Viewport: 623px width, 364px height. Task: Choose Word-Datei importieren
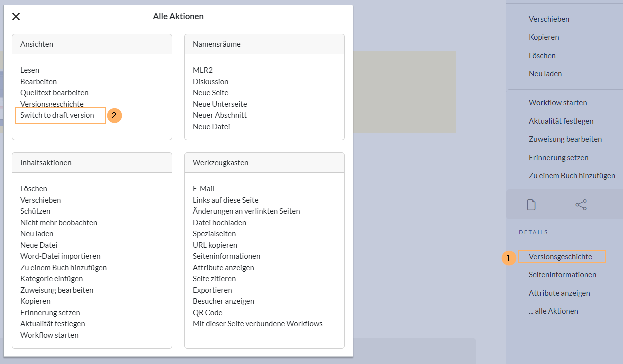click(x=60, y=256)
